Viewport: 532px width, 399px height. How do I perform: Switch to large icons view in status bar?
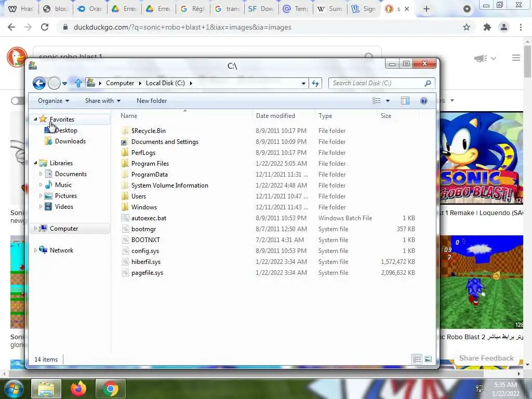coord(428,359)
